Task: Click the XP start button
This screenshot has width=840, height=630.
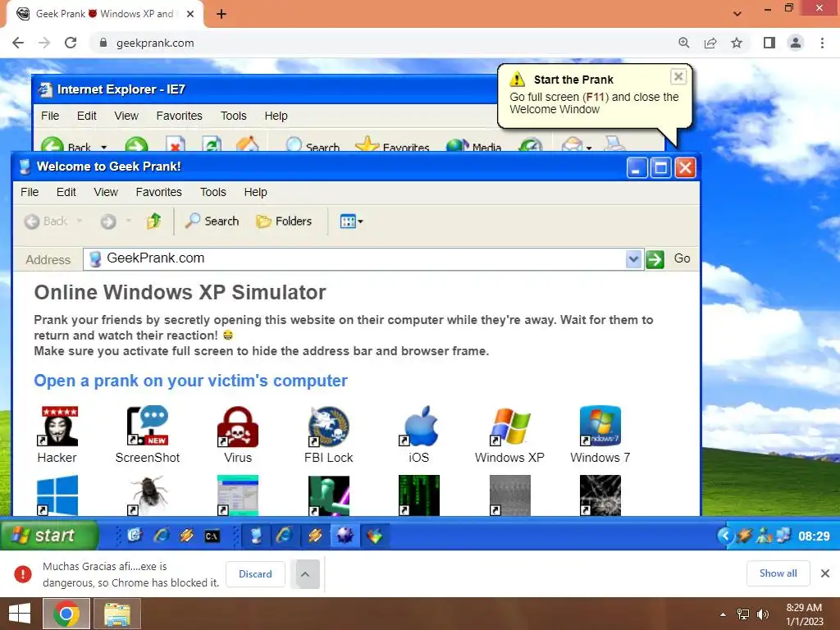Action: (x=49, y=535)
